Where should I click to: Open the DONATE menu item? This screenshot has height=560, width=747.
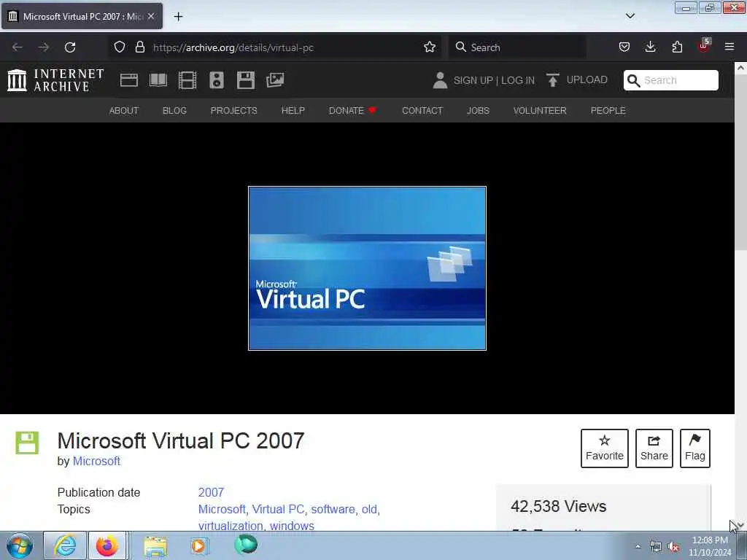coord(352,111)
